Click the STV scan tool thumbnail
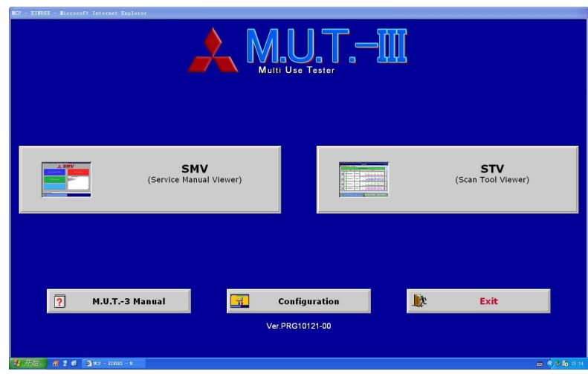Screen dimensions: 588x374 point(364,180)
